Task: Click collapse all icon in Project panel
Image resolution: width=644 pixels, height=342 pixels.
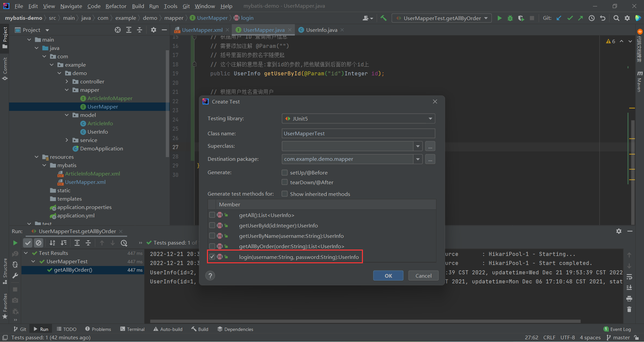Action: click(140, 30)
